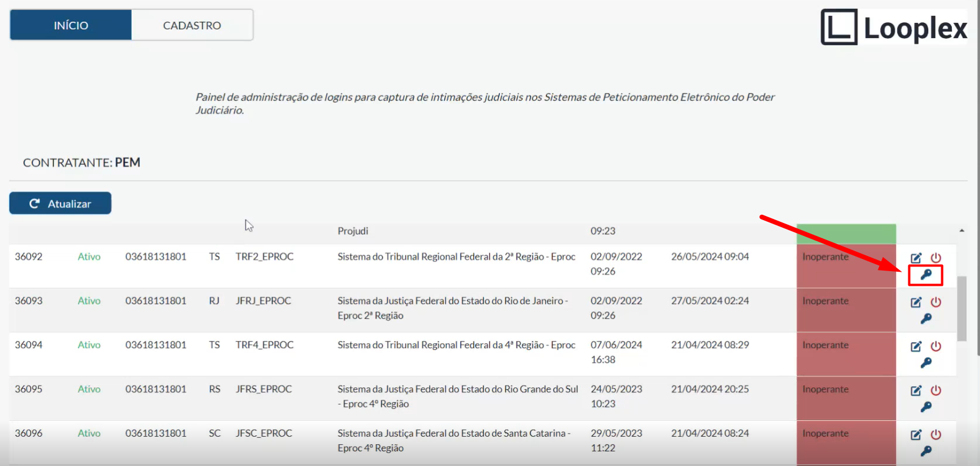Toggle power for login 36093
The image size is (980, 466).
(936, 302)
